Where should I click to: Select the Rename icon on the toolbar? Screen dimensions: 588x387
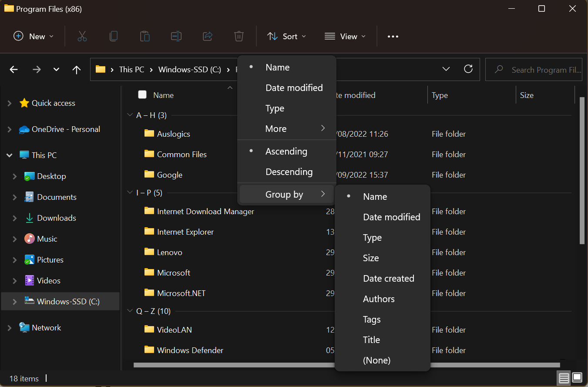tap(176, 36)
